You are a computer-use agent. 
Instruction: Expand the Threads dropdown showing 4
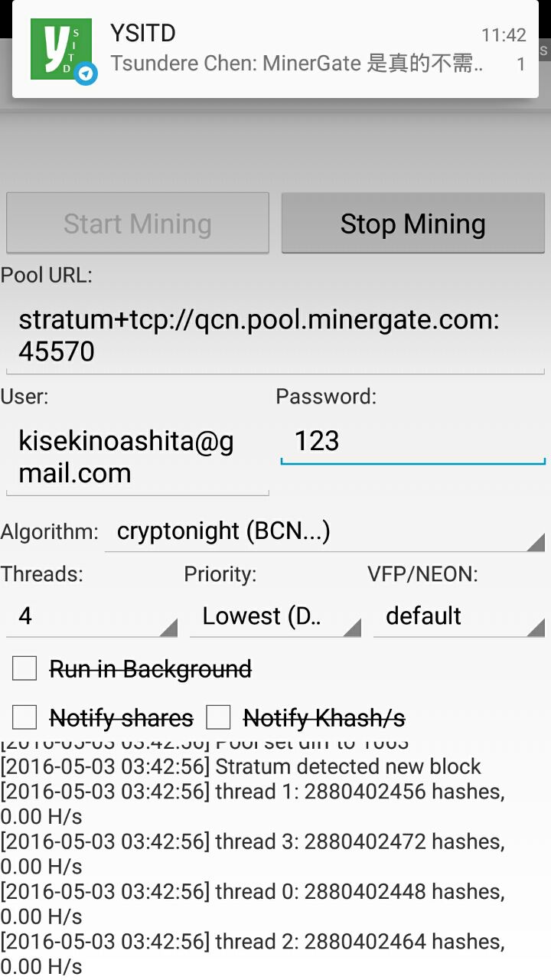point(92,616)
